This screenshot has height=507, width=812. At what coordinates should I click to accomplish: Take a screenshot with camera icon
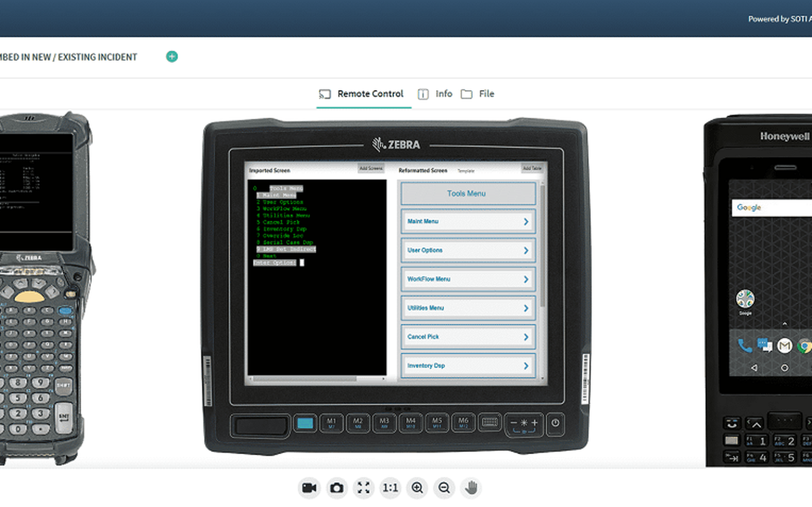[x=337, y=488]
